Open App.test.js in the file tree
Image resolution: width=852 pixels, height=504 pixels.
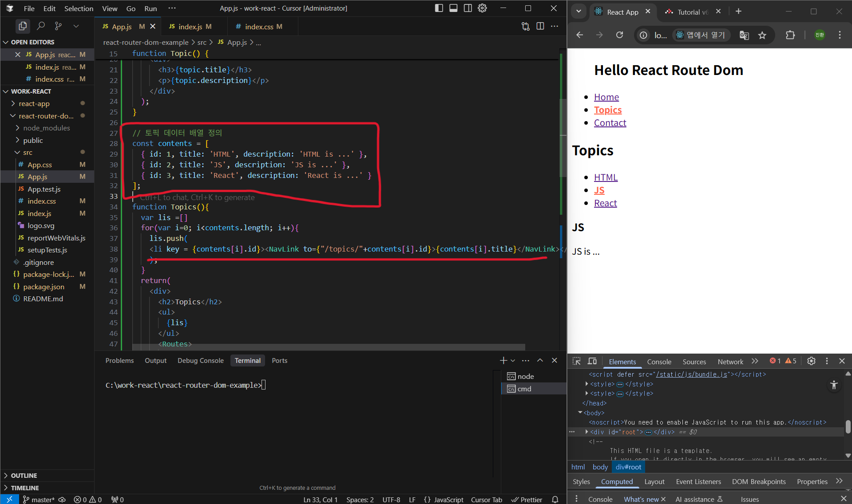(47, 189)
